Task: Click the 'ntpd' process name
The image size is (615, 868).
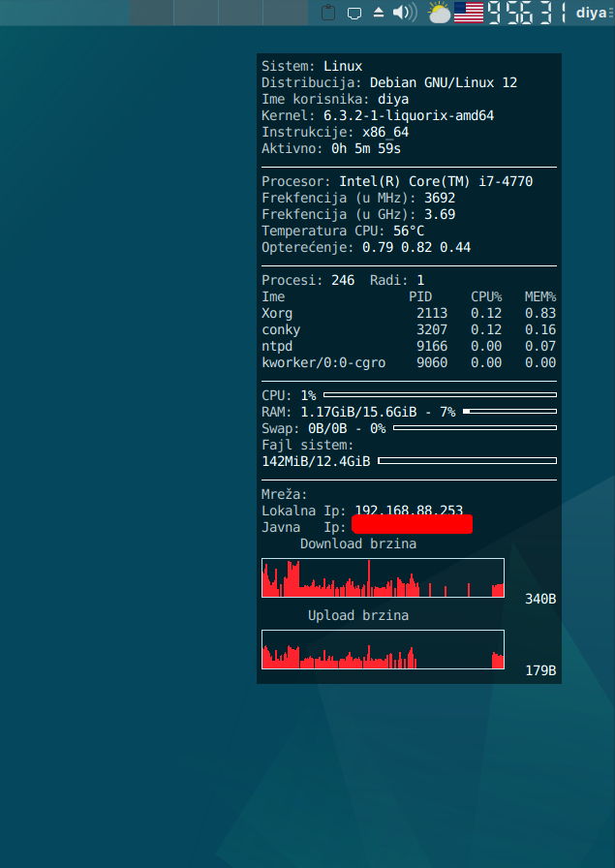Action: [x=277, y=347]
